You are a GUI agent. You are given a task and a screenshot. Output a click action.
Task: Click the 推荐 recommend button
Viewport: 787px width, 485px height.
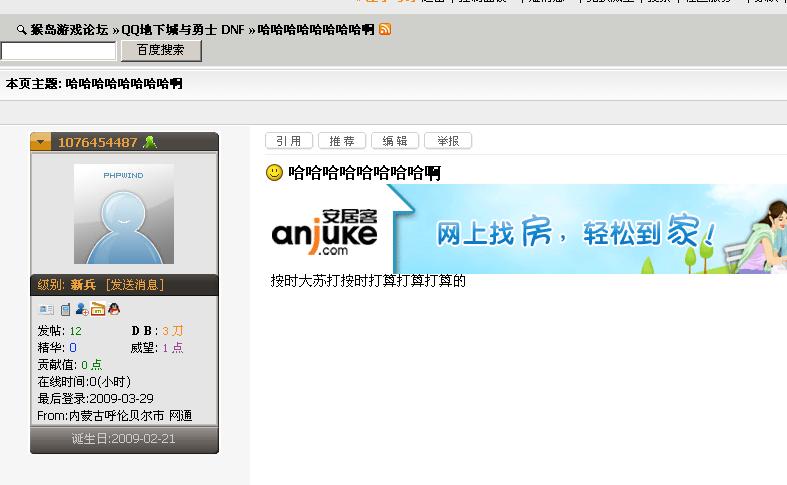[x=342, y=141]
